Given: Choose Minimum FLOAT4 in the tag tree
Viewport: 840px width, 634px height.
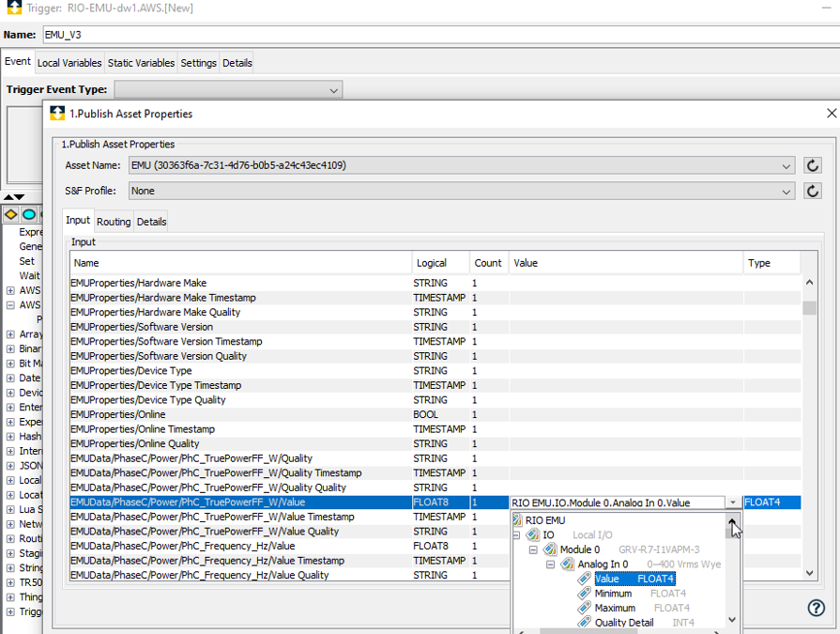Looking at the screenshot, I should point(640,594).
